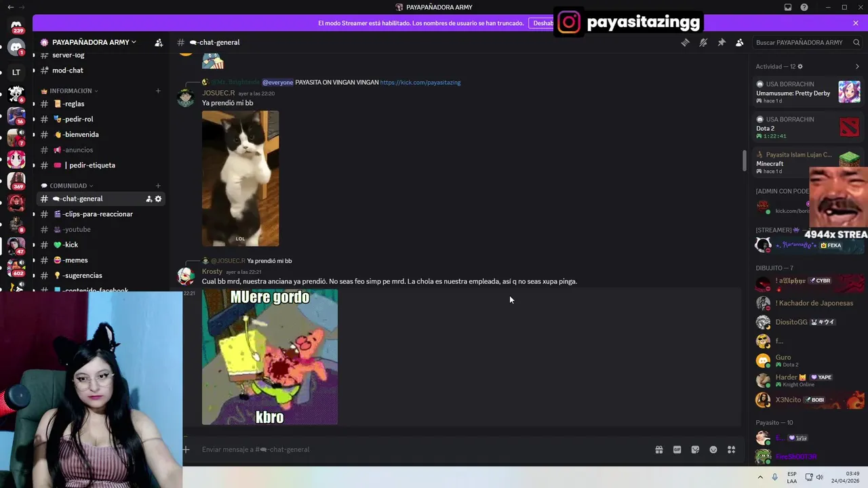Open gift icon in message bar
Screen dimensions: 868x488
[x=658, y=449]
